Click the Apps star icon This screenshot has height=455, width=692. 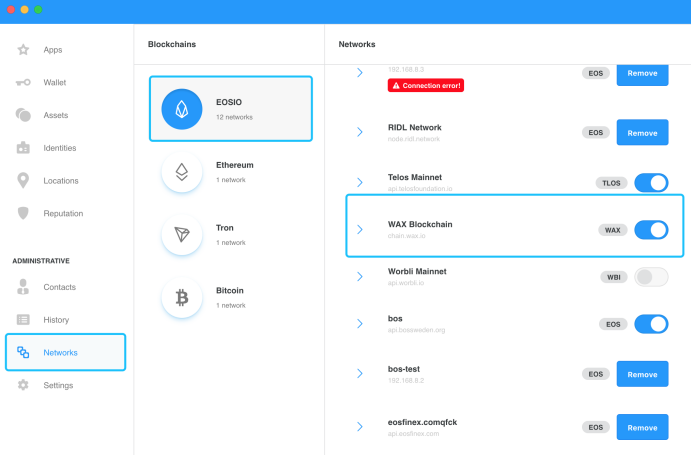tap(23, 50)
